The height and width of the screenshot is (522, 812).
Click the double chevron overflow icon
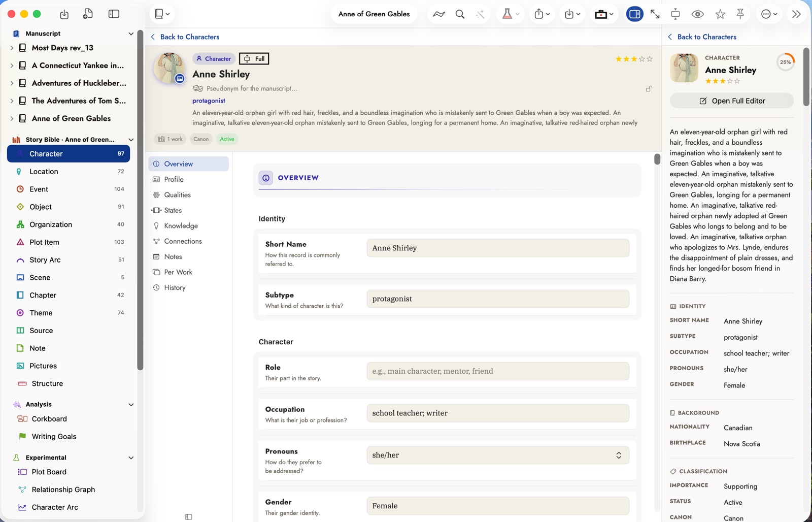[x=796, y=14]
